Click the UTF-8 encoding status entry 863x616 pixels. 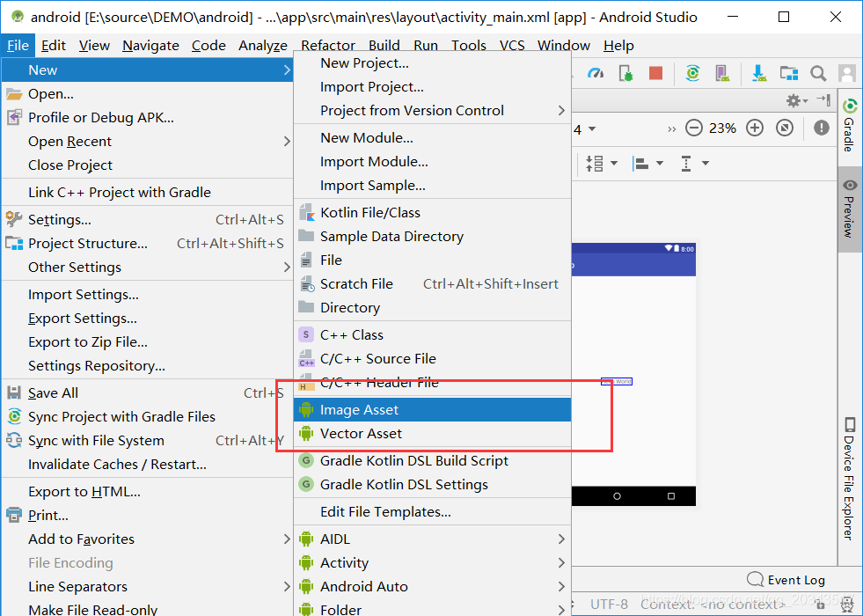609,604
